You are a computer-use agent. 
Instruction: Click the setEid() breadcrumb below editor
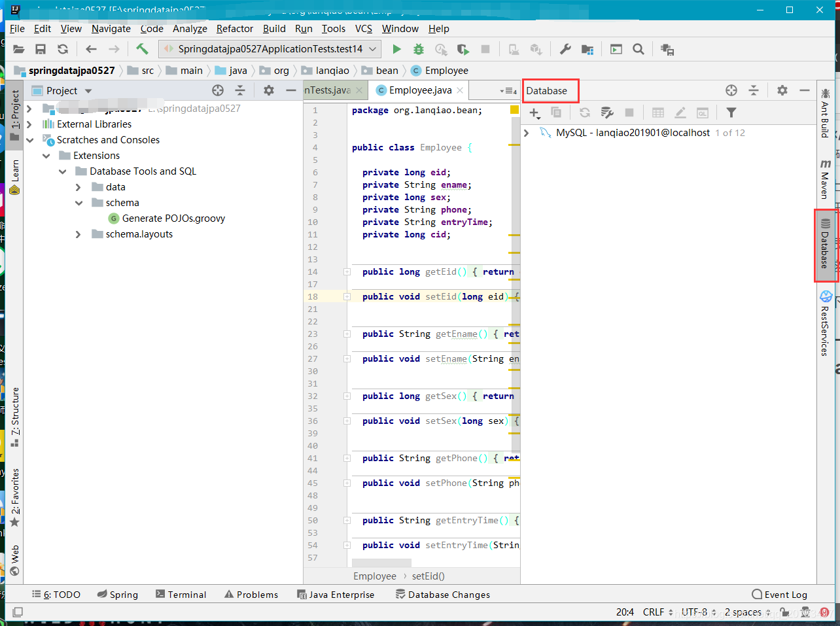(429, 576)
